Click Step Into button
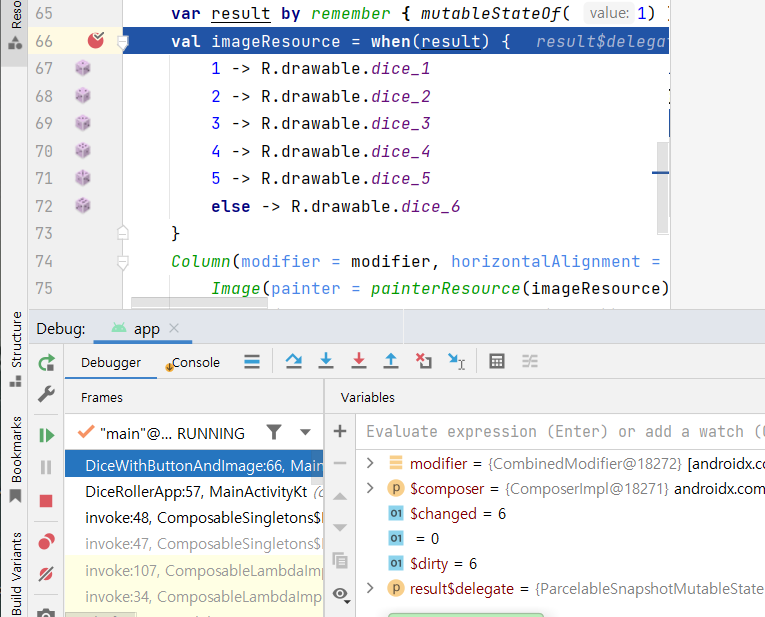This screenshot has width=765, height=617. coord(326,361)
